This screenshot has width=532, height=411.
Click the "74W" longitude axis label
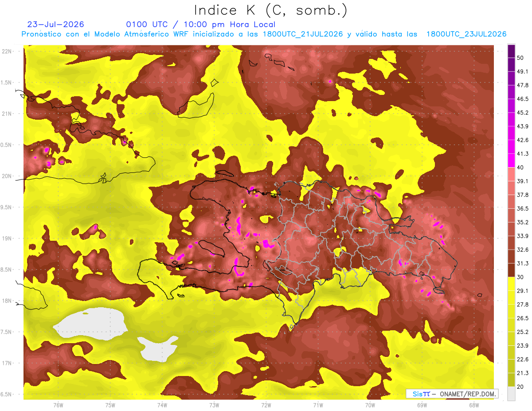pos(162,405)
